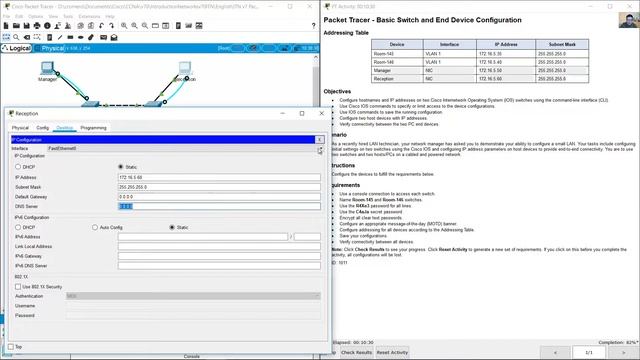Screen dimensions: 640x360
Task: Click the IPv6 DNS Server field
Action: tap(219, 266)
